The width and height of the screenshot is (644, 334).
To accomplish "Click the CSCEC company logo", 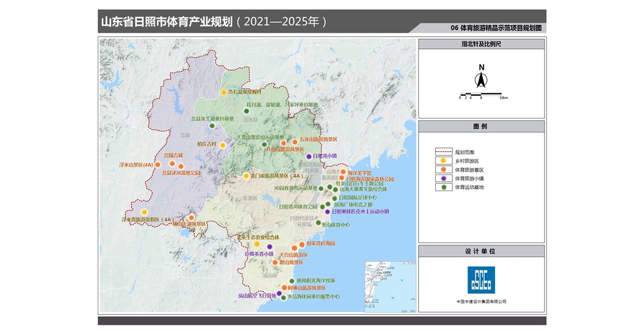I will pos(481,280).
